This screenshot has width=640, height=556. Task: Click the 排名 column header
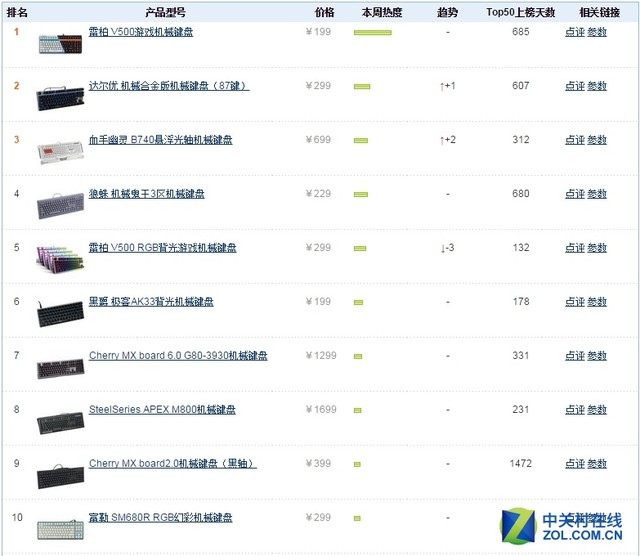(x=17, y=12)
